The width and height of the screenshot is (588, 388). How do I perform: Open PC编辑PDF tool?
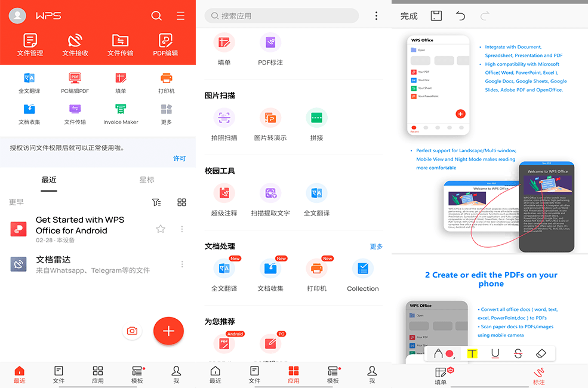[x=75, y=83]
